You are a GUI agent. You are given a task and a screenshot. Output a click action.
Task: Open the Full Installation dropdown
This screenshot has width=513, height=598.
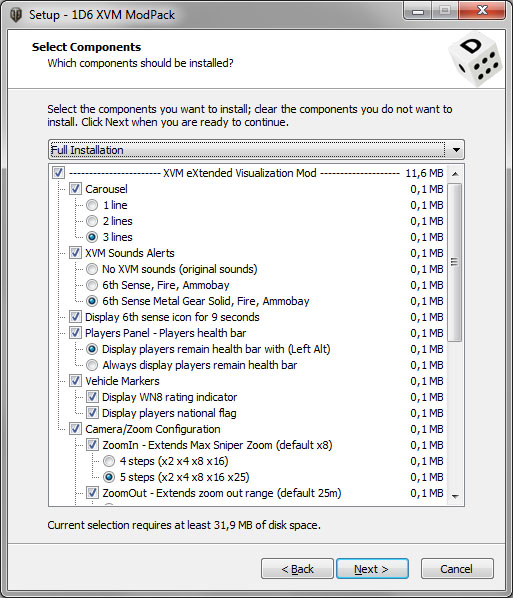[256, 150]
